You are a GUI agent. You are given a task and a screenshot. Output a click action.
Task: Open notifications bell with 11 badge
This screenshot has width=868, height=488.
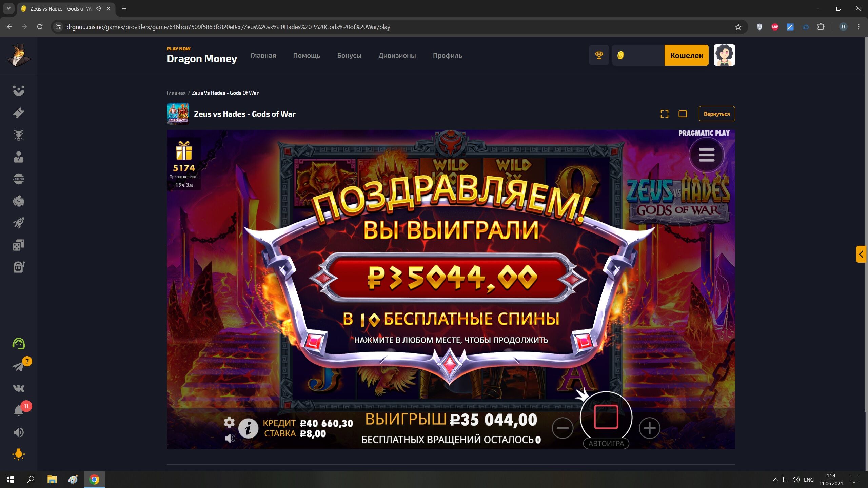(x=19, y=410)
